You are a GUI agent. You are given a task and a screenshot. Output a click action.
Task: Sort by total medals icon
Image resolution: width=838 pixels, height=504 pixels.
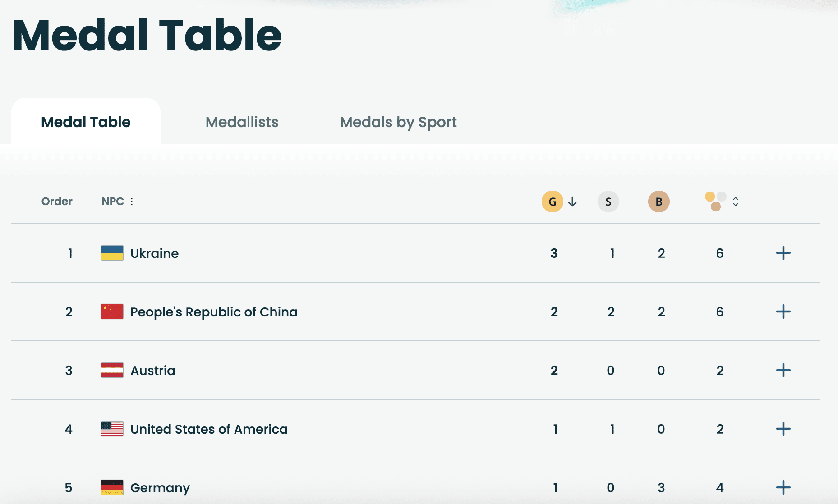click(x=716, y=202)
